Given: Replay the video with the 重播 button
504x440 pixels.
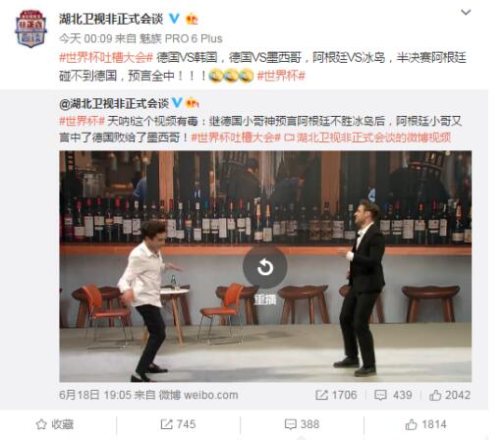Looking at the screenshot, I should click(x=265, y=275).
